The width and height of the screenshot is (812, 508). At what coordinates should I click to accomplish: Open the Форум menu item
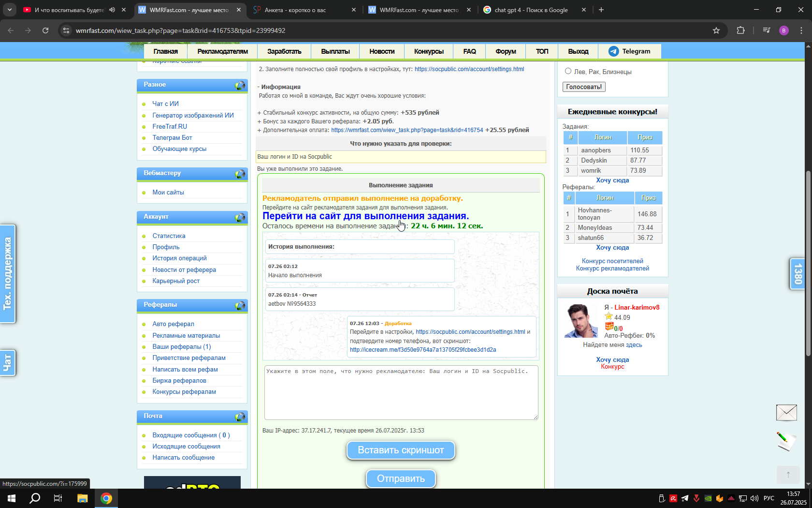pos(506,51)
